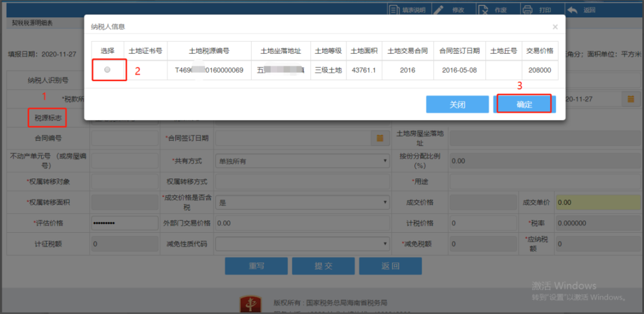
Task: Focus the 按份分配比例 0.00 field
Action: point(545,161)
